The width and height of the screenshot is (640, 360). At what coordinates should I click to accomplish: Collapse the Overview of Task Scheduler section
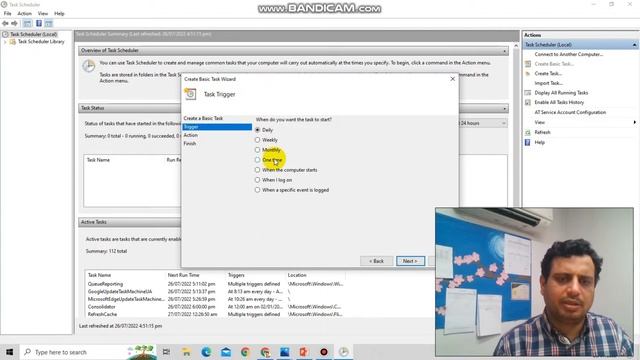(504, 51)
